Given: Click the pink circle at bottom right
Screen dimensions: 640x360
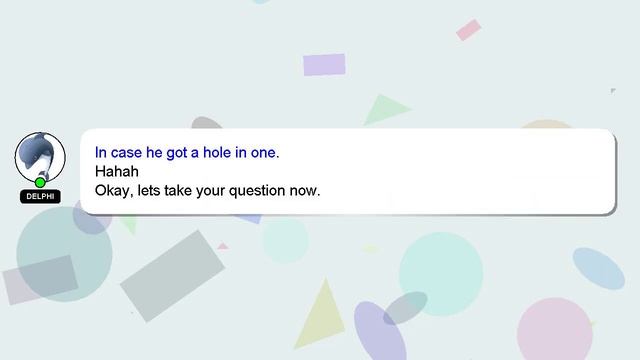Looking at the screenshot, I should click(x=555, y=329).
